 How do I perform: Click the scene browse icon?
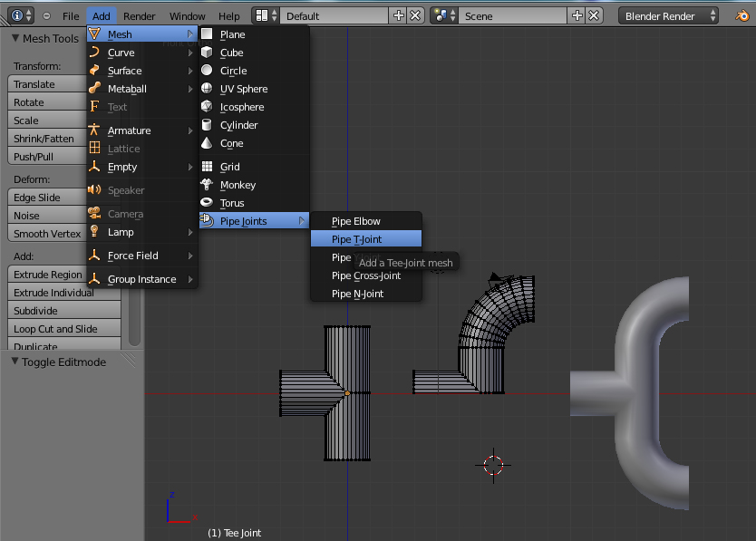coord(444,16)
